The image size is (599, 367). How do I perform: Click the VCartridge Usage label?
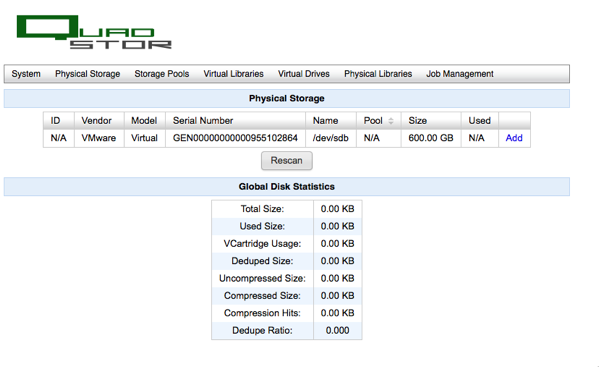262,244
